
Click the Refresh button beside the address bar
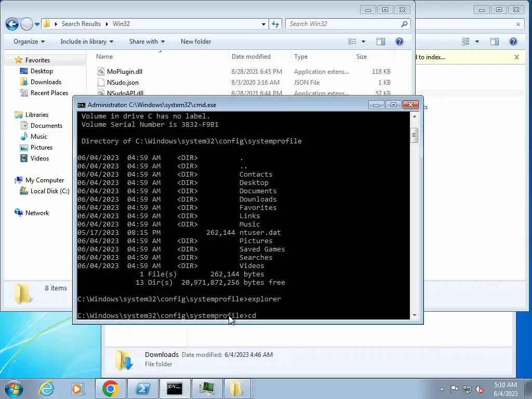pyautogui.click(x=275, y=24)
